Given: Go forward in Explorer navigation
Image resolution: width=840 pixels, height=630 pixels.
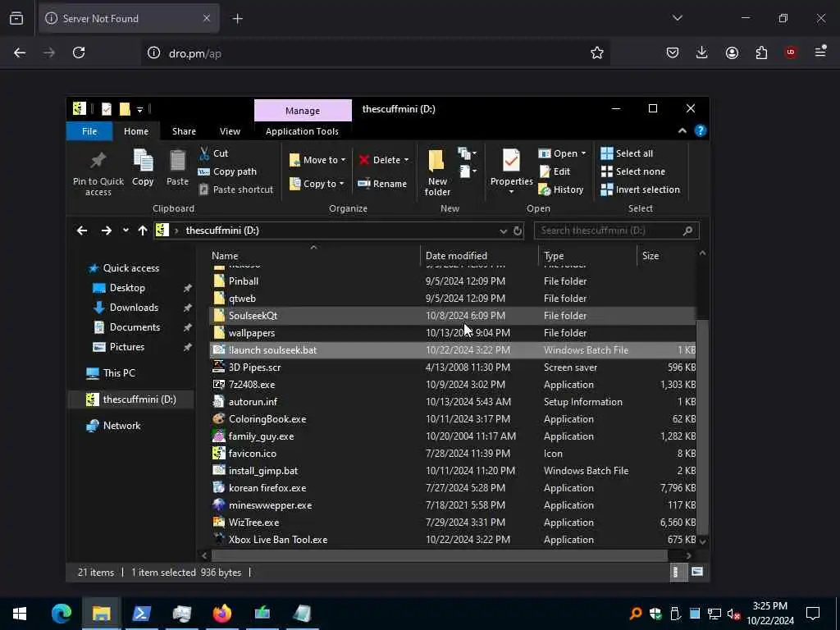Looking at the screenshot, I should coord(106,231).
